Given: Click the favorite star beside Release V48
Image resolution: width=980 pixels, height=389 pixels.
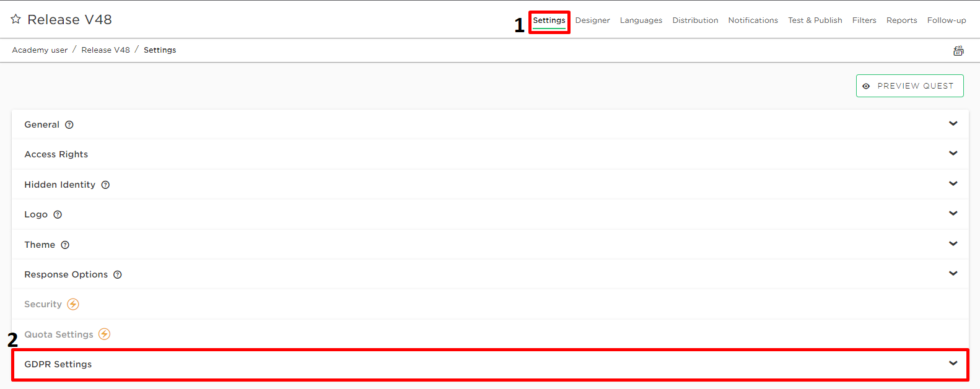Looking at the screenshot, I should 16,19.
